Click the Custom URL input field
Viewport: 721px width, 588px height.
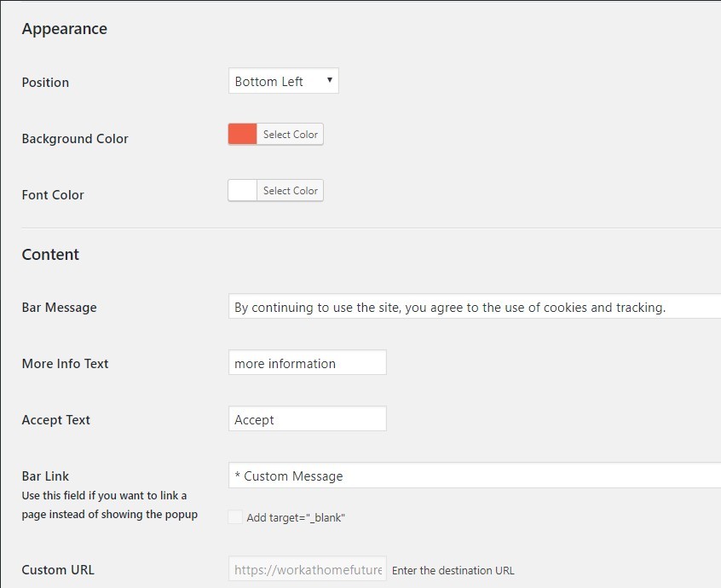pos(307,569)
